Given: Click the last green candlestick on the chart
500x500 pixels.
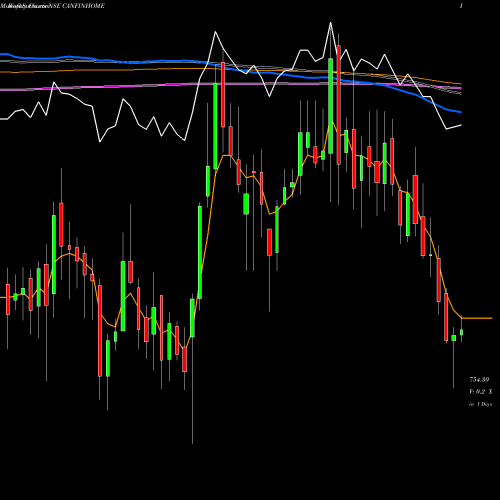Looking at the screenshot, I should click(x=461, y=332).
